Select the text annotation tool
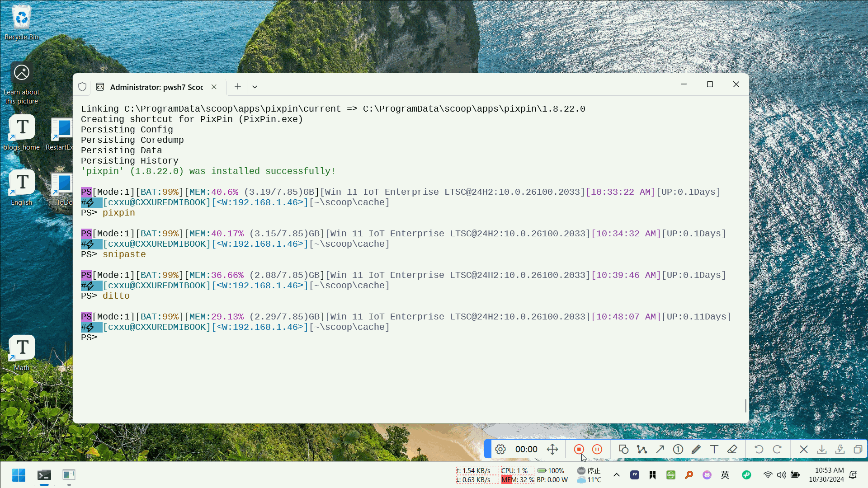This screenshot has width=868, height=488. 714,449
